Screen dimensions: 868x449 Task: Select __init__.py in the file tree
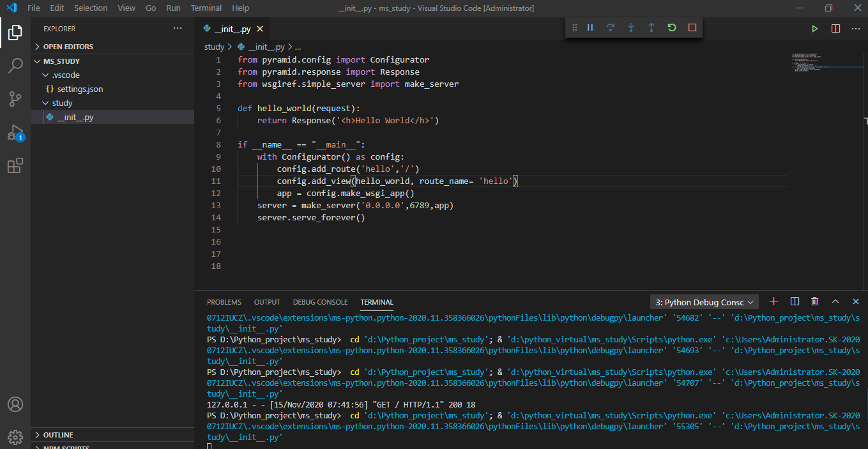(x=112, y=117)
